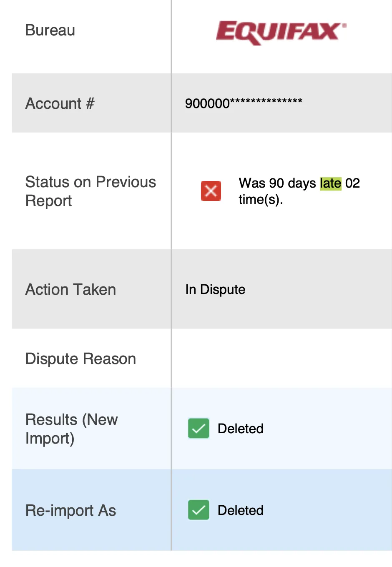Click the empty Dispute Reason value cell
Screen dimensions: 392x567
tap(281, 358)
